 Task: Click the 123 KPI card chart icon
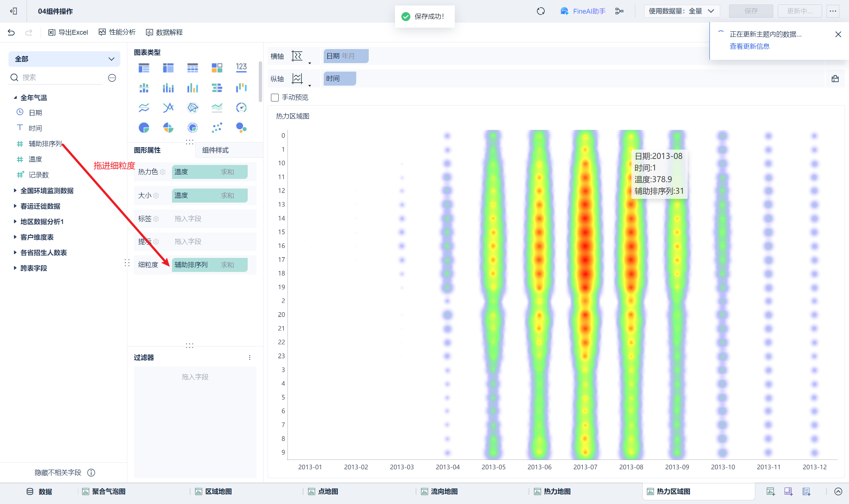point(241,68)
